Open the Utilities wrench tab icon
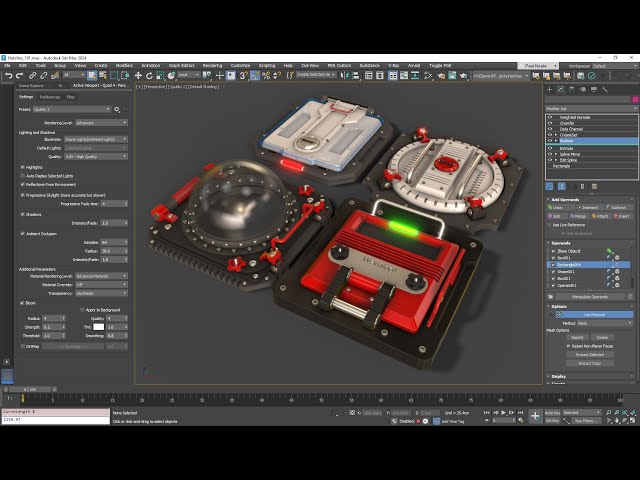 (605, 89)
